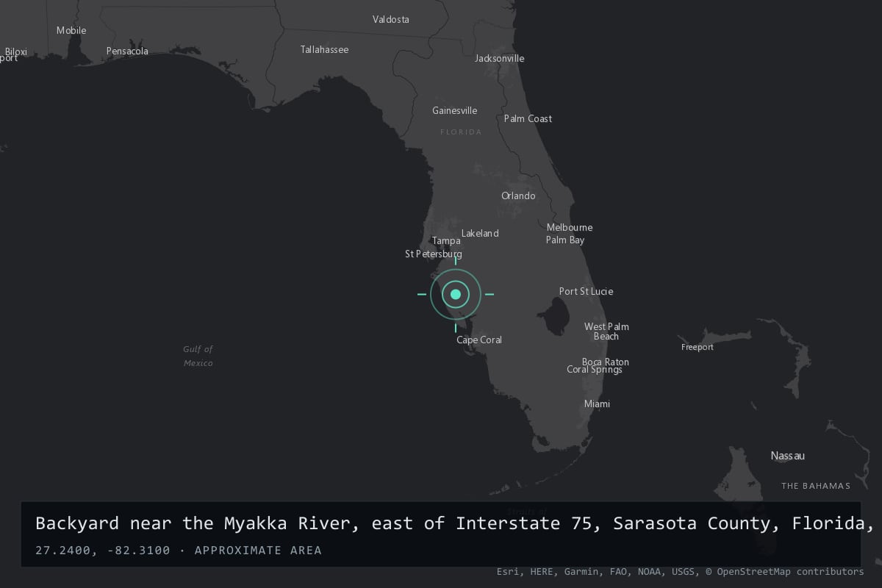Click the Palm Bay label

pos(565,240)
